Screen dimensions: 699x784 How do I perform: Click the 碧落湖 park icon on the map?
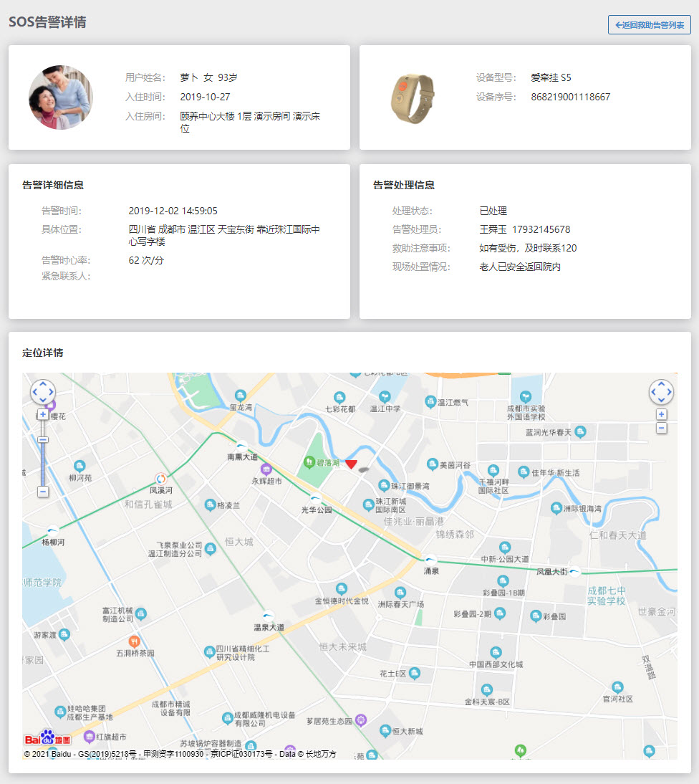308,462
